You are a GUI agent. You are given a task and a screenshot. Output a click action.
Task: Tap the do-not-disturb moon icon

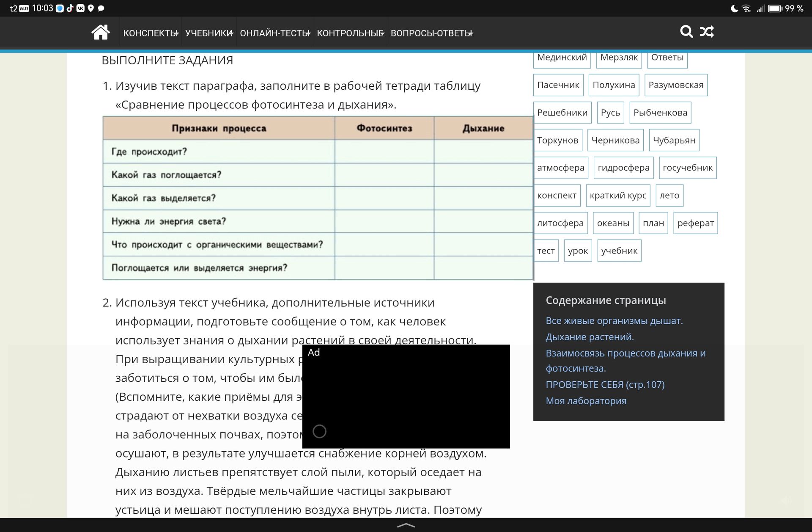coord(735,8)
